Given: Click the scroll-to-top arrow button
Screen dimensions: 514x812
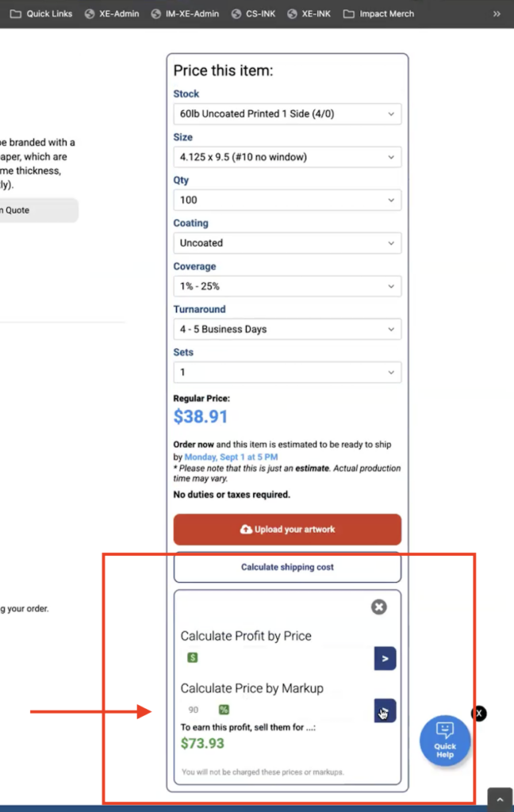Looking at the screenshot, I should click(x=500, y=799).
